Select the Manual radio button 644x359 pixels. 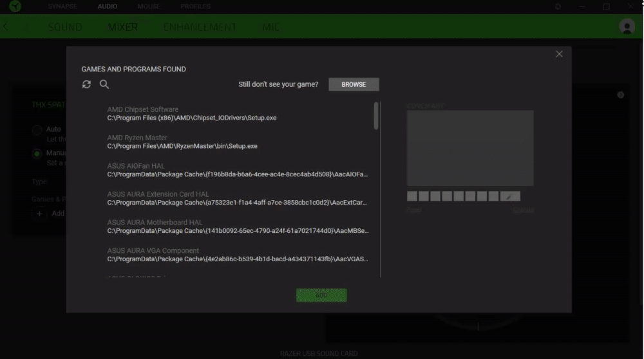[37, 154]
